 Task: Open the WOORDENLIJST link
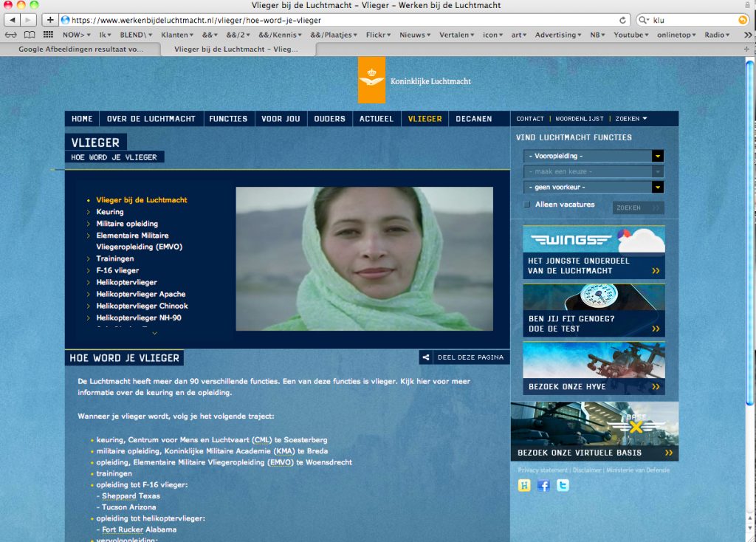pos(579,119)
